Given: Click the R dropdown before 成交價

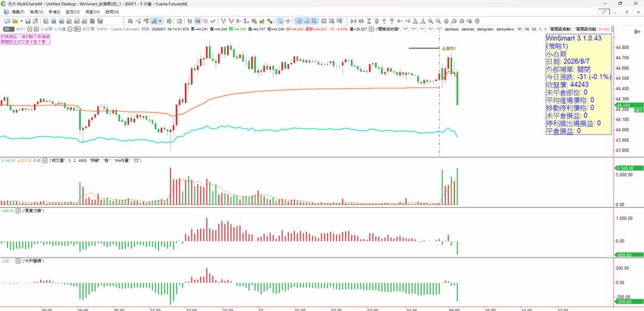Looking at the screenshot, I should coord(77,29).
